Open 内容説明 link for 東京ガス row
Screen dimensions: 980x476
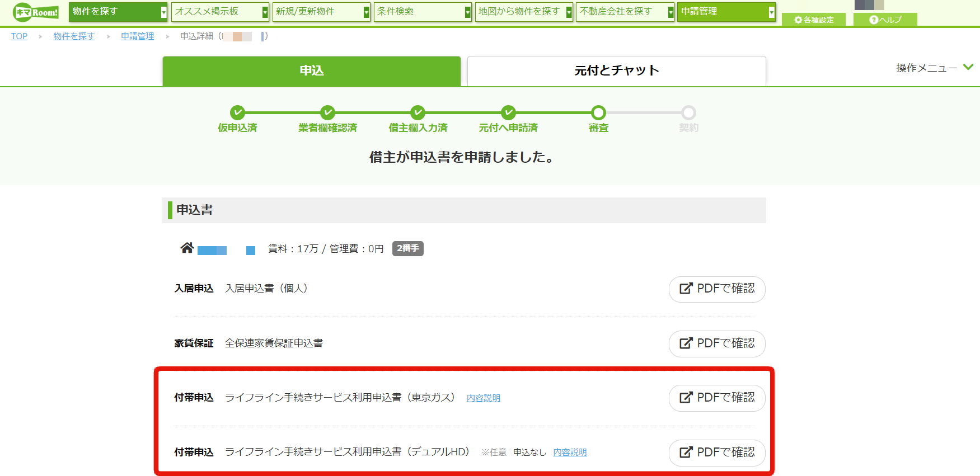point(484,398)
